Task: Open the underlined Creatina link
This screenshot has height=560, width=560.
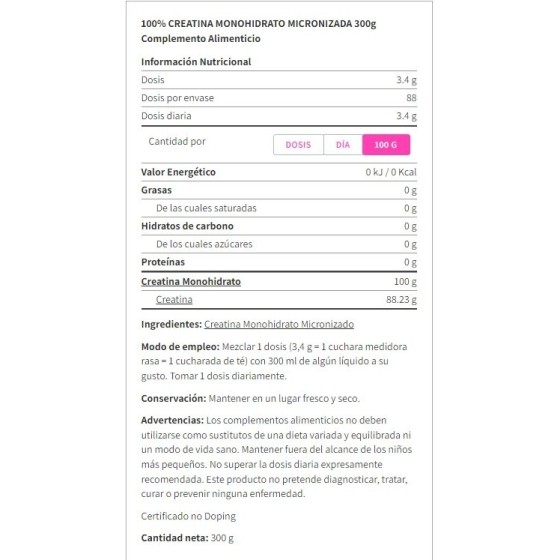Action: click(x=174, y=300)
